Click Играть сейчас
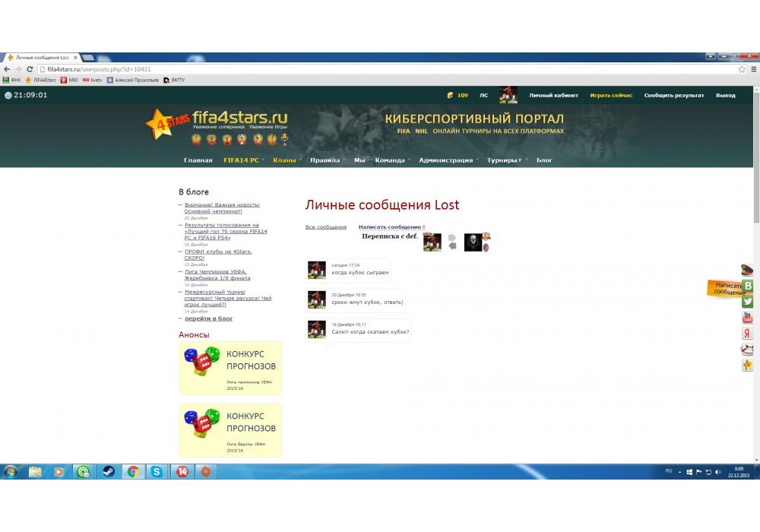 point(611,96)
